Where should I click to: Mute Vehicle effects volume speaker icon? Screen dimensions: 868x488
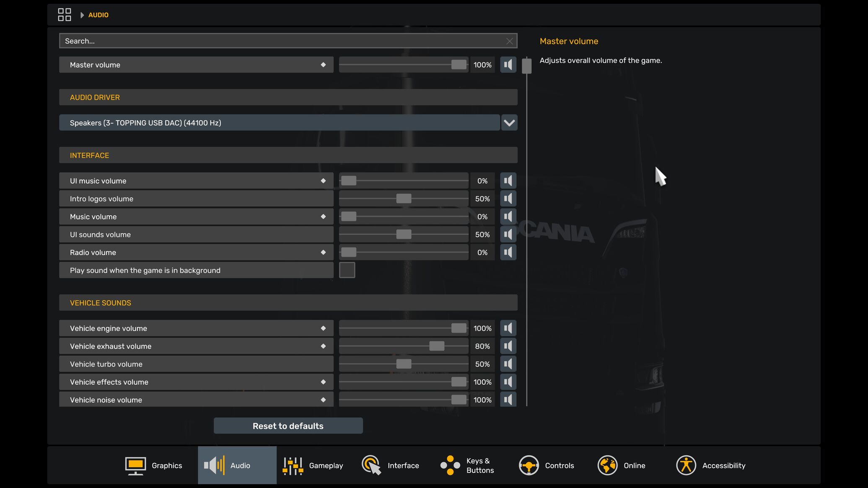pos(508,382)
